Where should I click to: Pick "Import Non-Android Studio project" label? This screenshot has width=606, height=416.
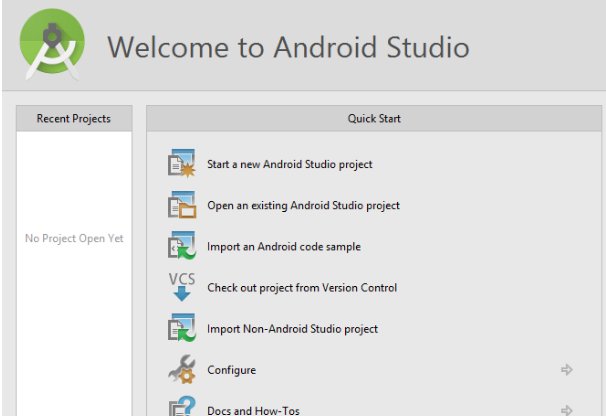pyautogui.click(x=292, y=329)
